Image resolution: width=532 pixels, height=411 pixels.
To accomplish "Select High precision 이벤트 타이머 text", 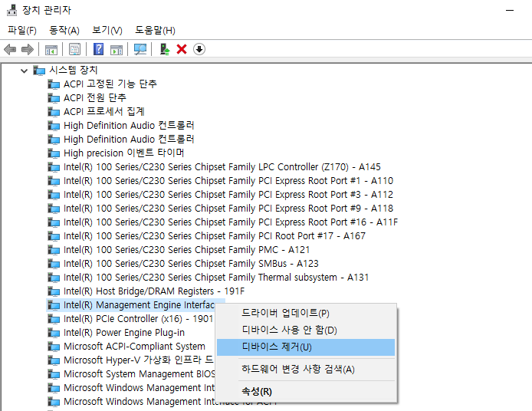I will [x=124, y=153].
